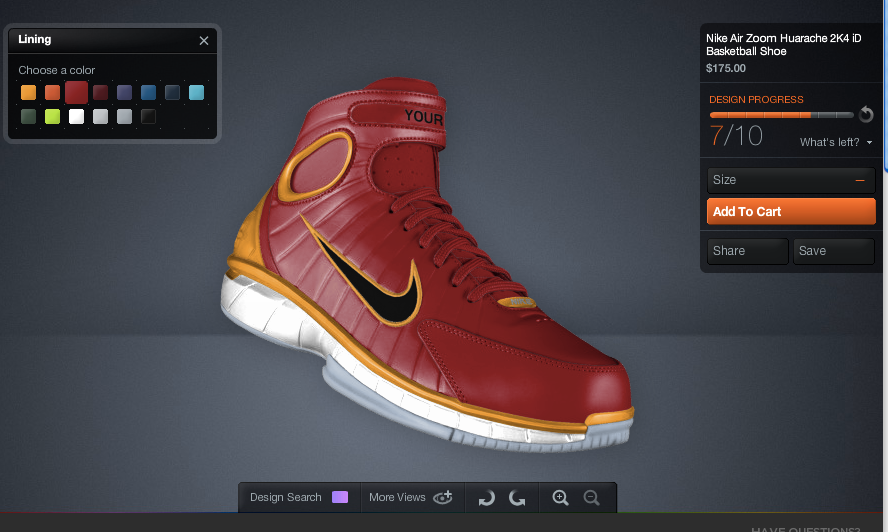The width and height of the screenshot is (888, 532).
Task: Select the dark navy lining swatch
Action: 172,92
